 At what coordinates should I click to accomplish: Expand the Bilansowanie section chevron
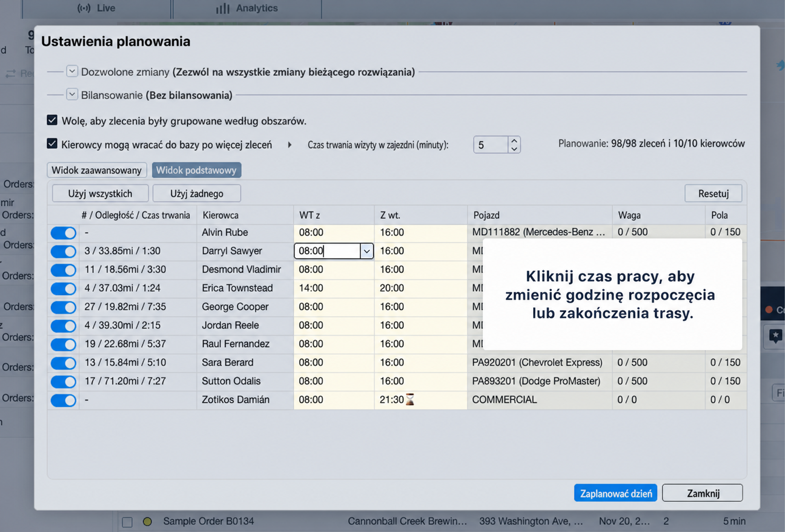point(72,94)
